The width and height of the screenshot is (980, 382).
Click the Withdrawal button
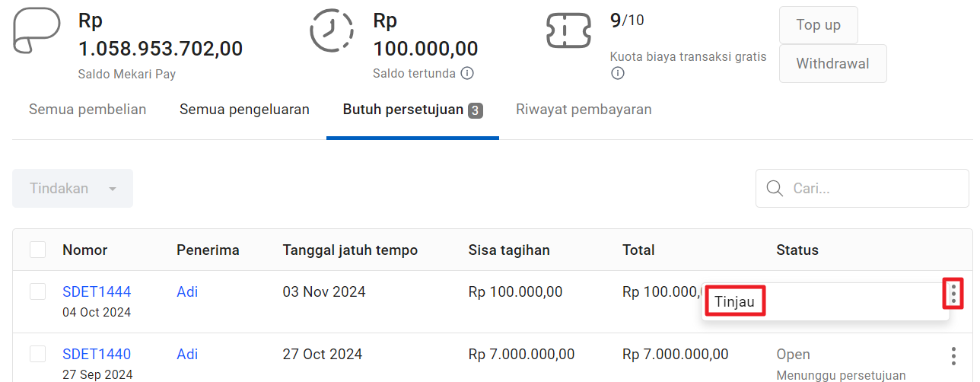pos(832,63)
